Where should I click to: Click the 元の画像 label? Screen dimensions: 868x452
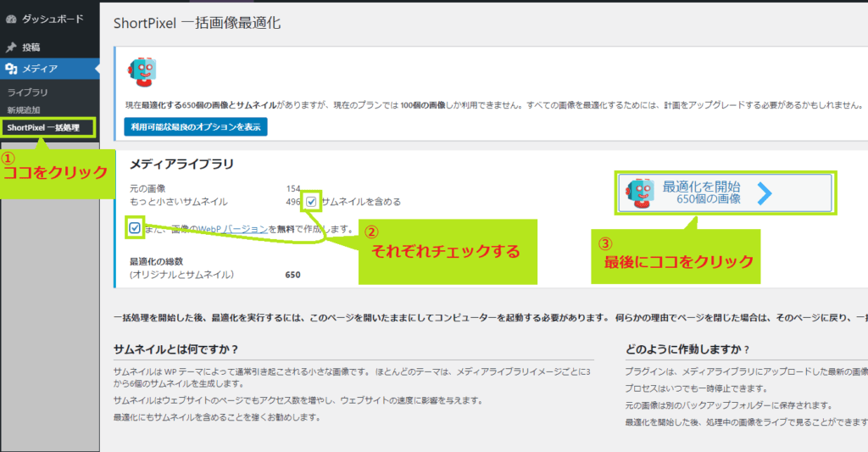147,188
